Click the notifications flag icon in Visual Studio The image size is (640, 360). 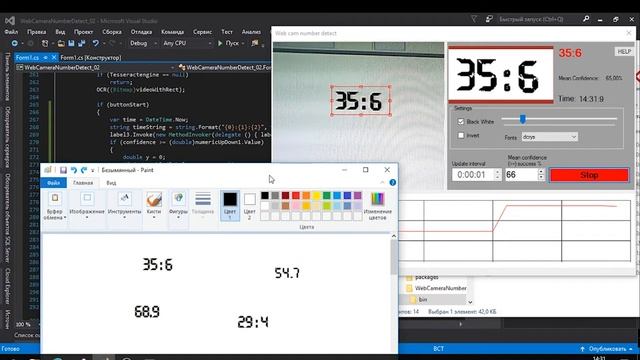[474, 19]
